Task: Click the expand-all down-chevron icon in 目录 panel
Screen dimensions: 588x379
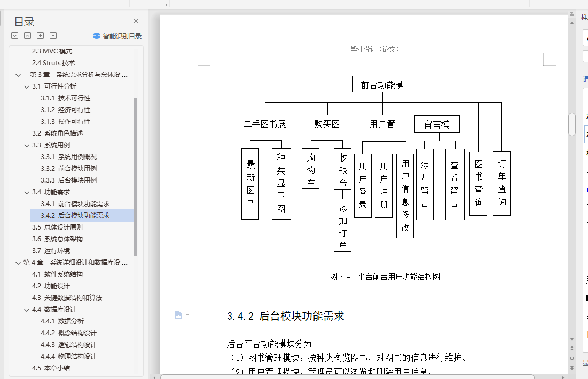Action: [14, 36]
